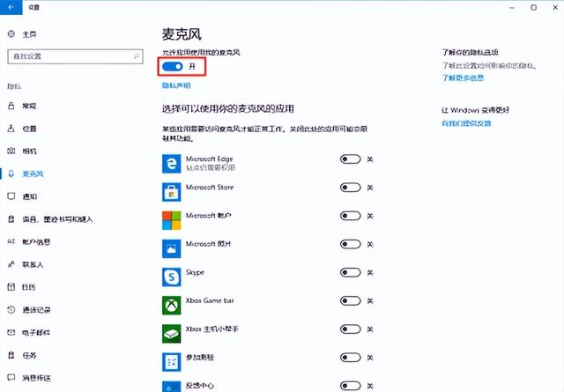The image size is (564, 392).
Task: Click 了解你的隐私选项 heading text
Action: point(470,52)
